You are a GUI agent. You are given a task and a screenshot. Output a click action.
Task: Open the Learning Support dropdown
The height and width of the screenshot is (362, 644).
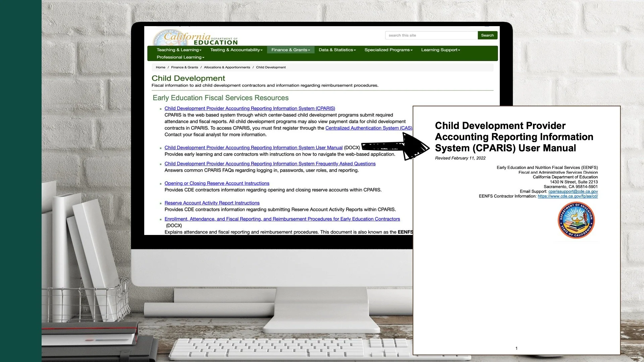point(440,50)
